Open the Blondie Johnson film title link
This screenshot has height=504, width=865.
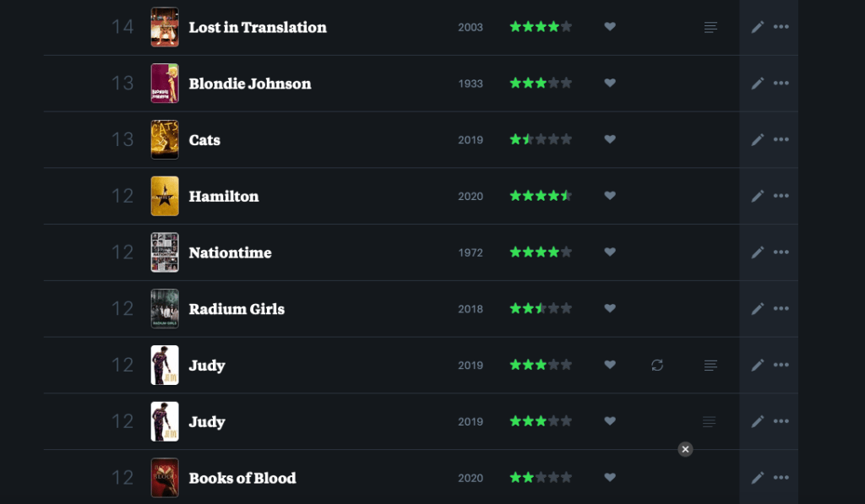click(250, 84)
